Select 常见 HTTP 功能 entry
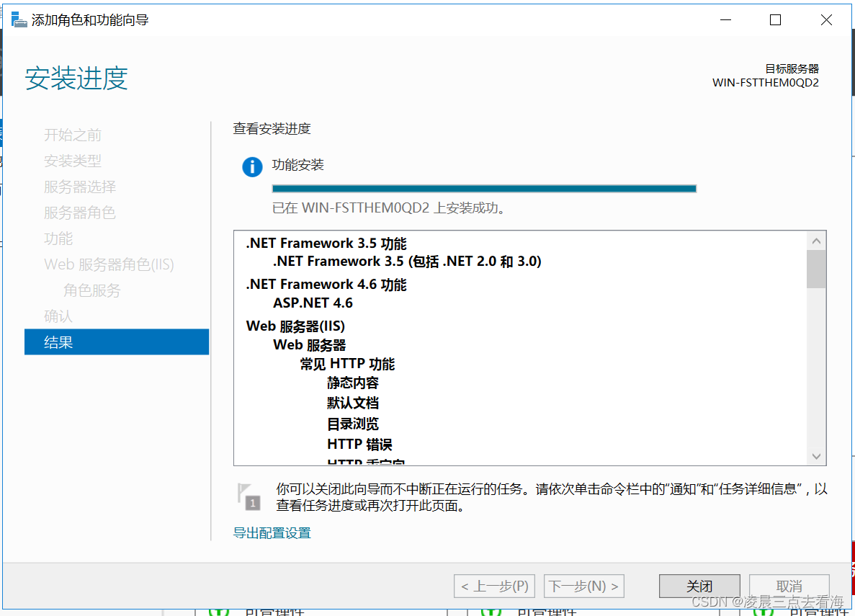The image size is (855, 616). pos(346,364)
